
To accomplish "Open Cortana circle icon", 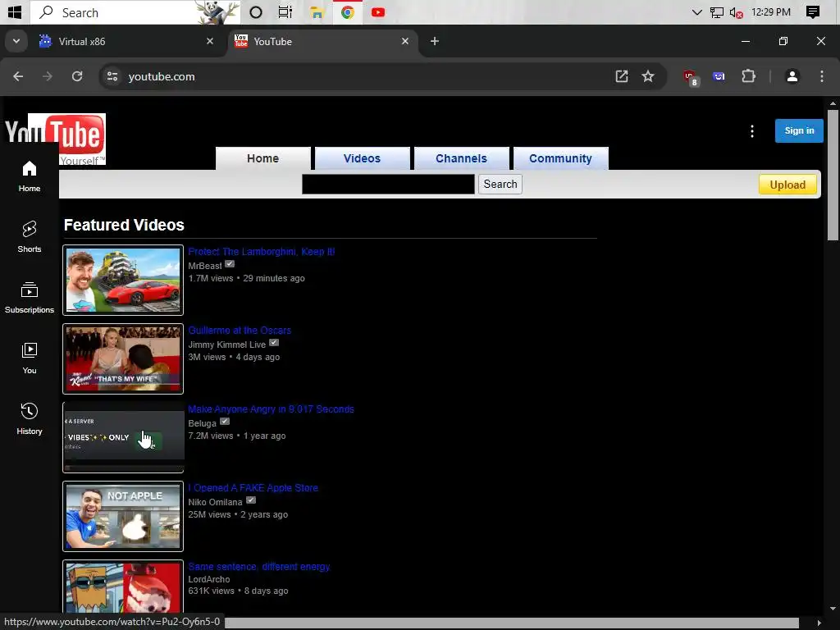I will (256, 12).
